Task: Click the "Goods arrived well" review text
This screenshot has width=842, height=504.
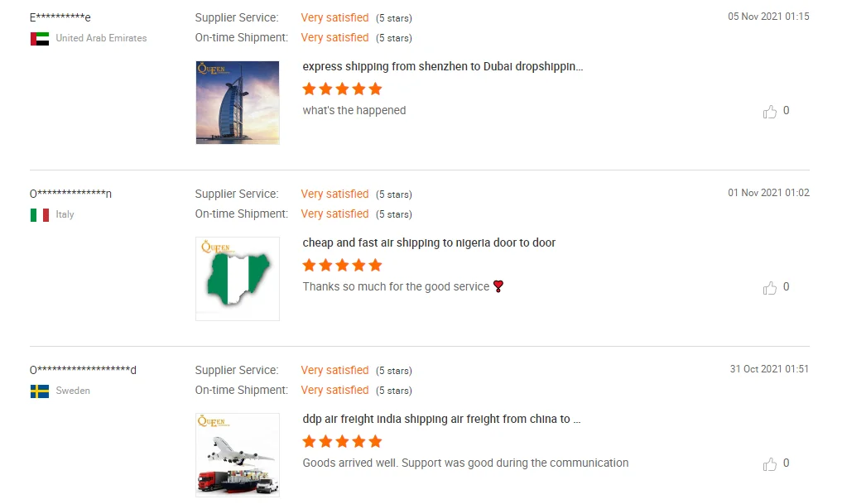Action: (465, 463)
